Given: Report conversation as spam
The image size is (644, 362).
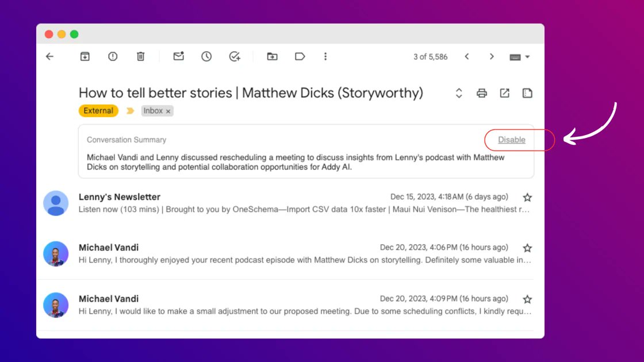Looking at the screenshot, I should (113, 57).
